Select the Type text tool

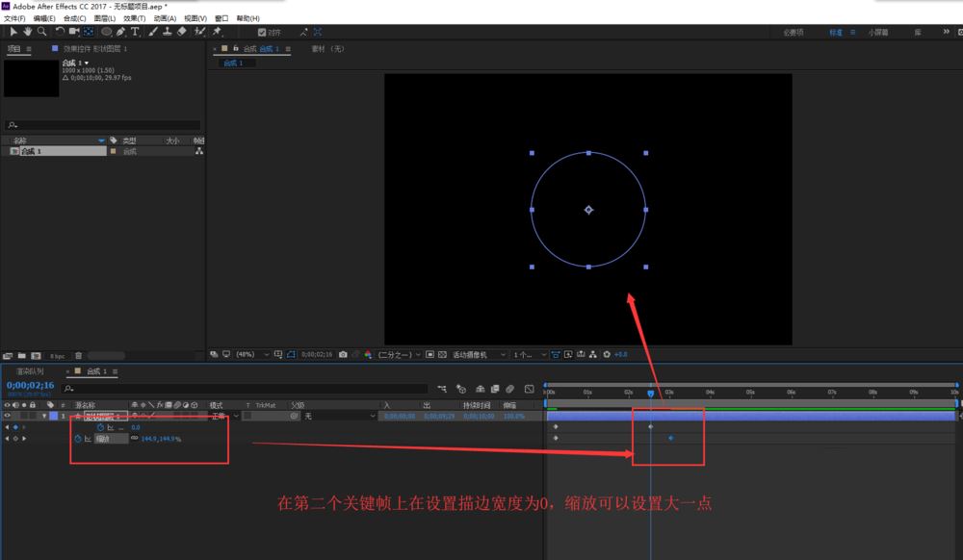coord(135,32)
